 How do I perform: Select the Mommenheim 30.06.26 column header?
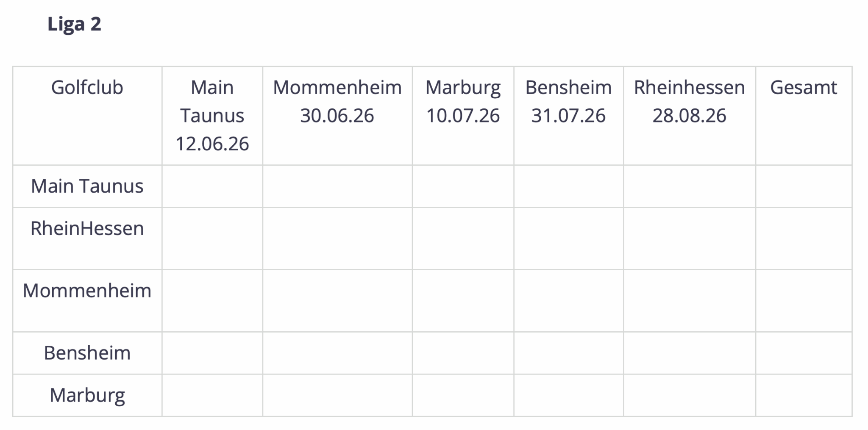[x=337, y=102]
